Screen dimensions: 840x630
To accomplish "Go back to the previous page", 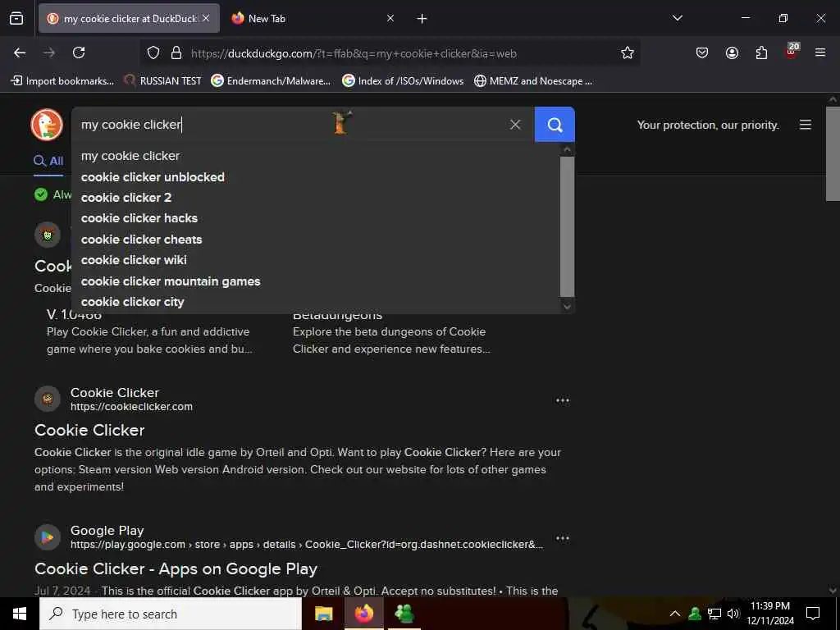I will coord(20,52).
